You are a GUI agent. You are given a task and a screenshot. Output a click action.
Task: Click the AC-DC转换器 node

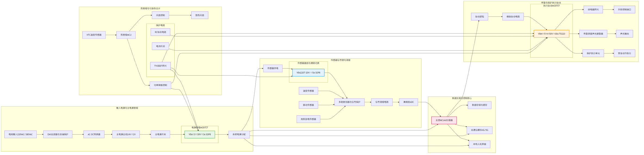[94, 134]
